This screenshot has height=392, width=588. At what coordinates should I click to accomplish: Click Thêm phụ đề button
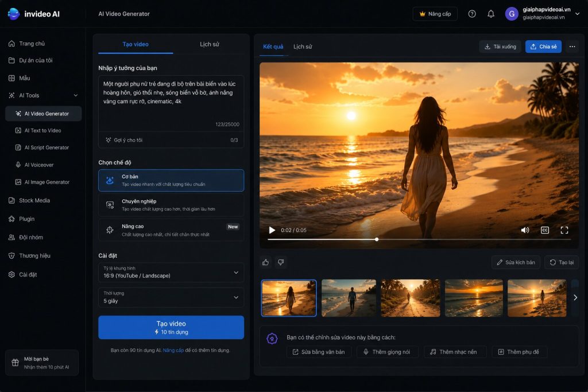(519, 352)
